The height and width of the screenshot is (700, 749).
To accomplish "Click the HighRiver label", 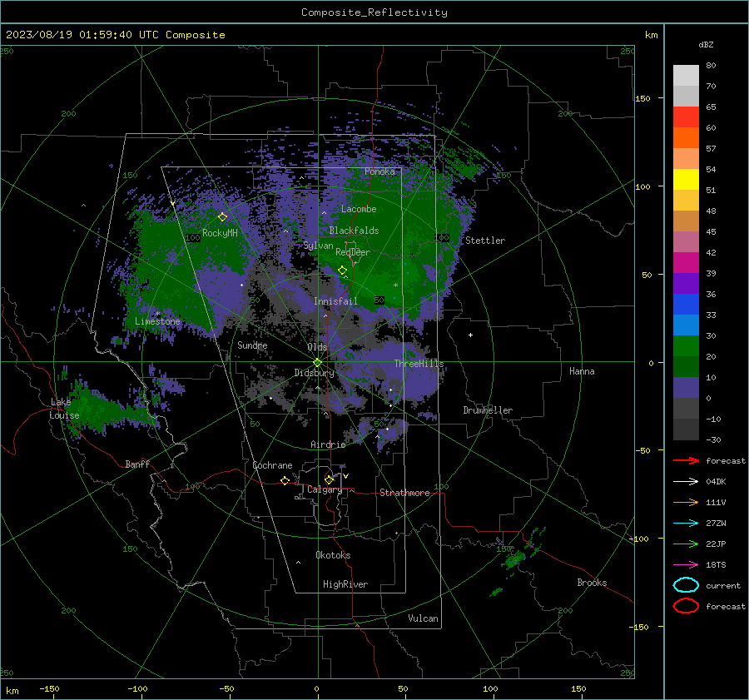I will (x=345, y=584).
